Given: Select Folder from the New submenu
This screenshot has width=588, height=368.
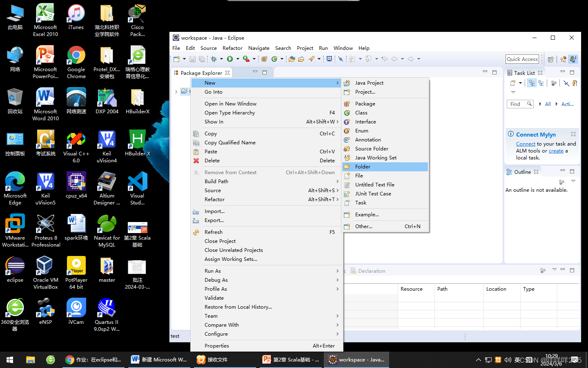Looking at the screenshot, I should [x=363, y=166].
